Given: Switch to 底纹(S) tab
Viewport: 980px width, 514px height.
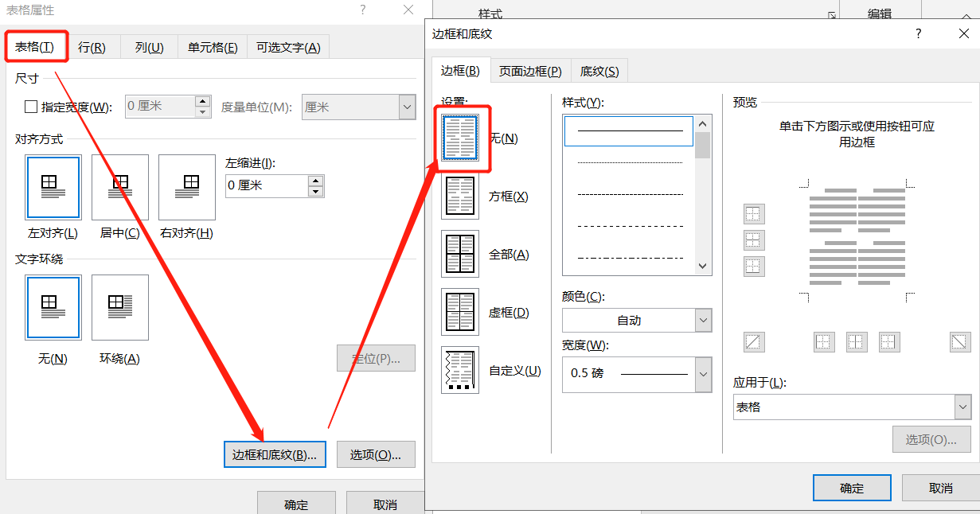Looking at the screenshot, I should tap(599, 71).
